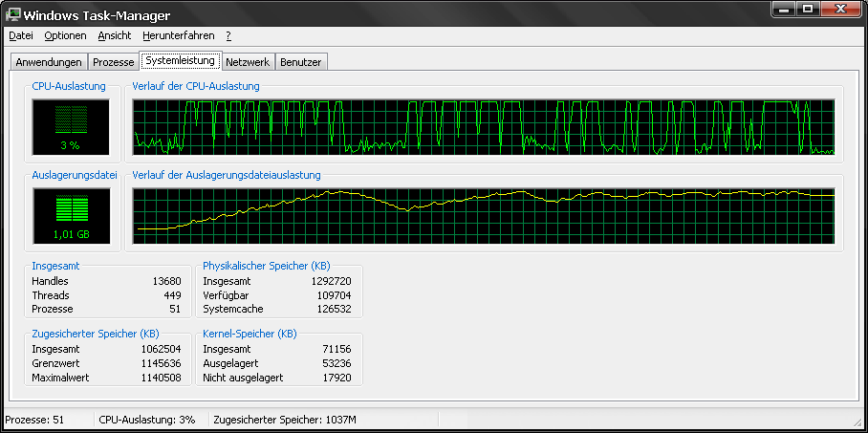The height and width of the screenshot is (433, 868).
Task: Click the Nicht ausgelagert value 17920
Action: [x=336, y=378]
